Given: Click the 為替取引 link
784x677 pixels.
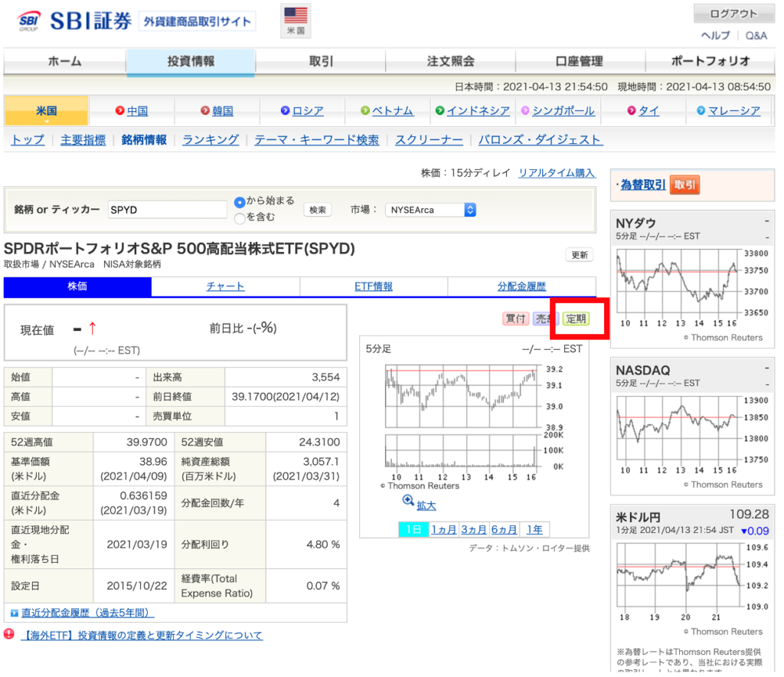Looking at the screenshot, I should (643, 185).
